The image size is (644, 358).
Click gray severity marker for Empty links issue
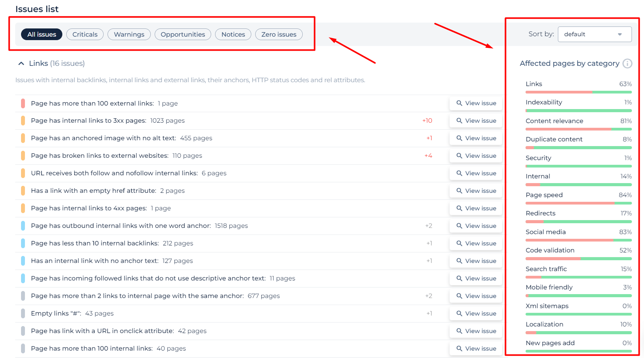pos(23,314)
